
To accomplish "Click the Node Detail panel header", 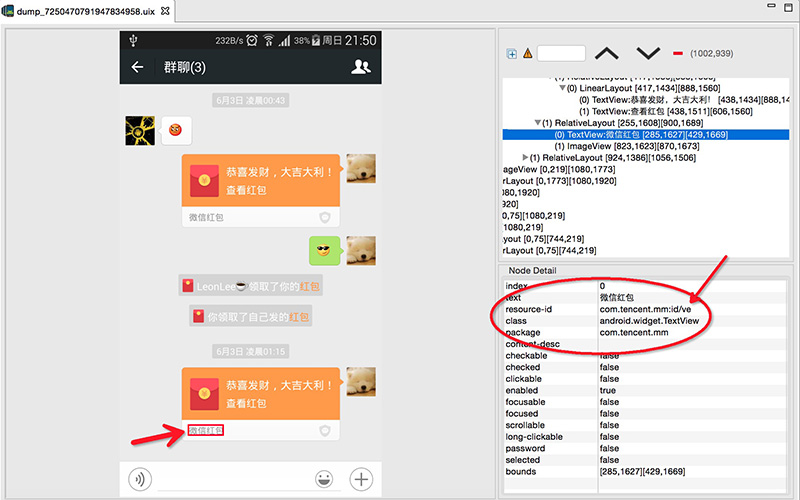I will [x=532, y=270].
